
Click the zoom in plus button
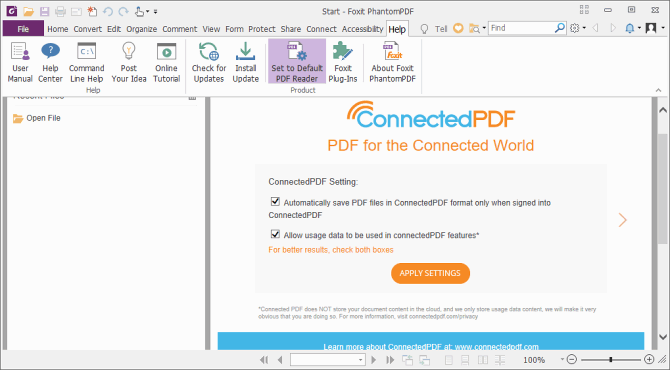click(649, 359)
